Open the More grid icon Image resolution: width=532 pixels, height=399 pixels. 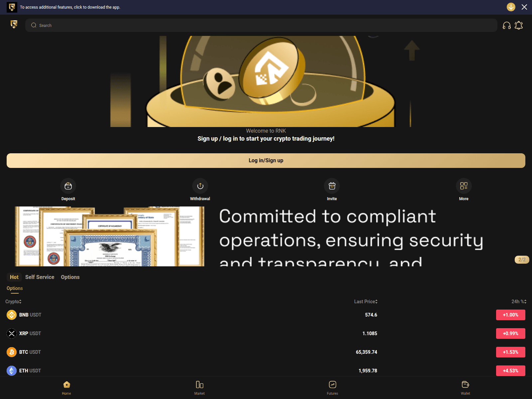pos(464,186)
